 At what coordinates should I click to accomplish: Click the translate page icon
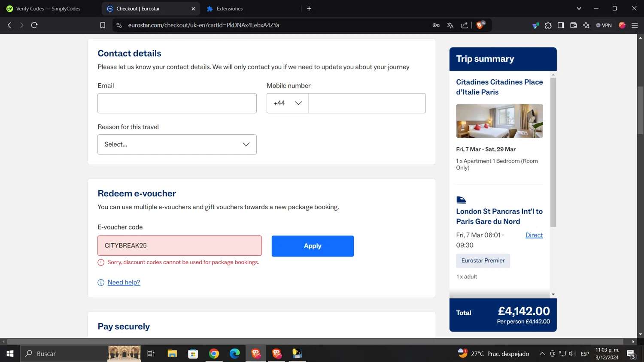450,25
